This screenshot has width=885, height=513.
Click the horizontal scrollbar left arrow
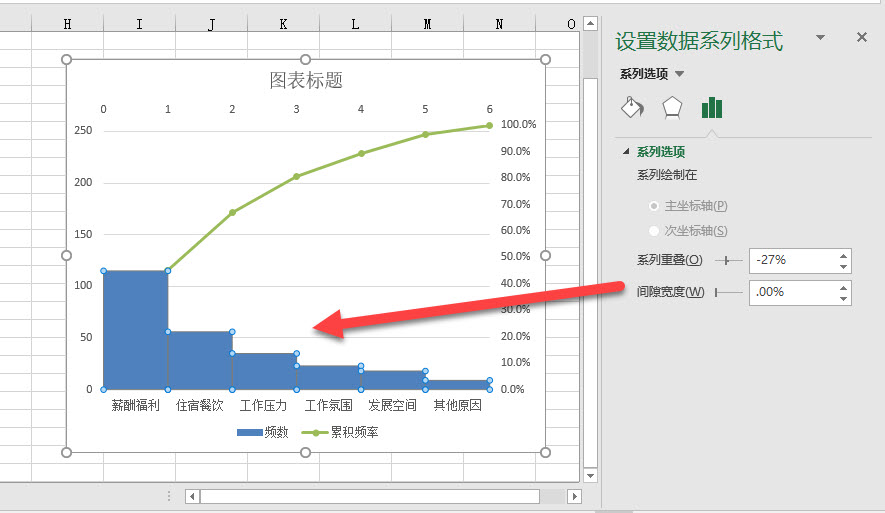click(192, 497)
